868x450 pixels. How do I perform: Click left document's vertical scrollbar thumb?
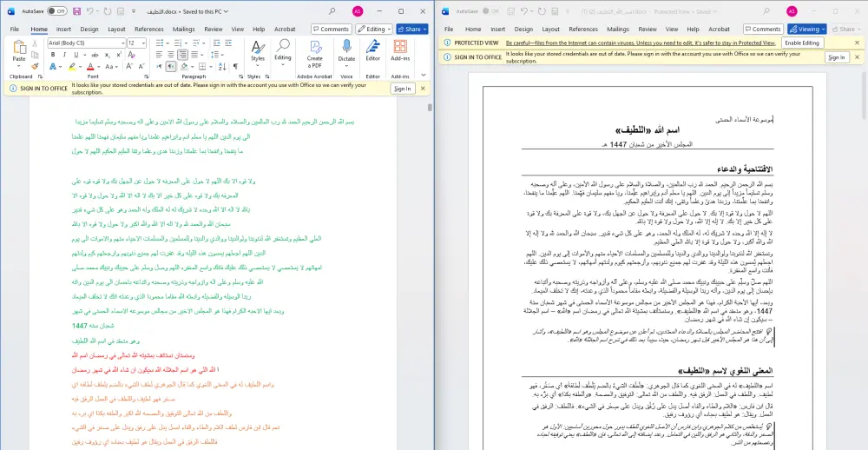pyautogui.click(x=430, y=108)
